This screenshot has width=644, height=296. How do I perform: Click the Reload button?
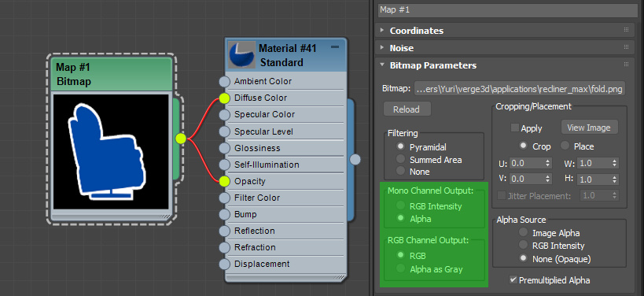(407, 109)
